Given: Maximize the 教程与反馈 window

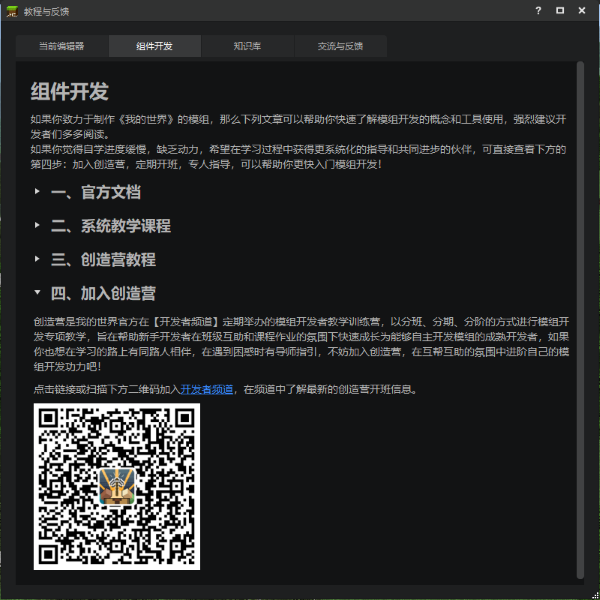Looking at the screenshot, I should [x=560, y=11].
